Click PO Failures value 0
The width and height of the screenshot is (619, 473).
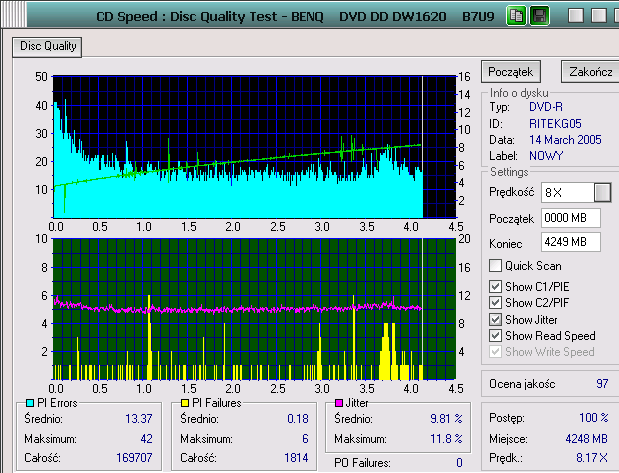click(x=459, y=463)
